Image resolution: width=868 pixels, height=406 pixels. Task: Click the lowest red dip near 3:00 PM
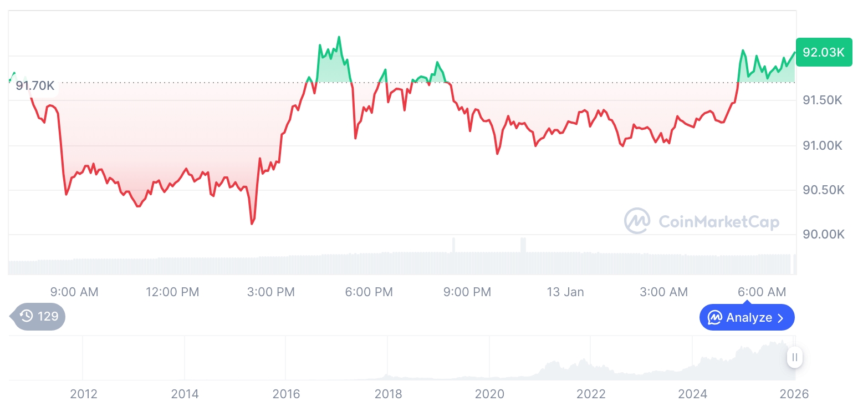[x=252, y=224]
